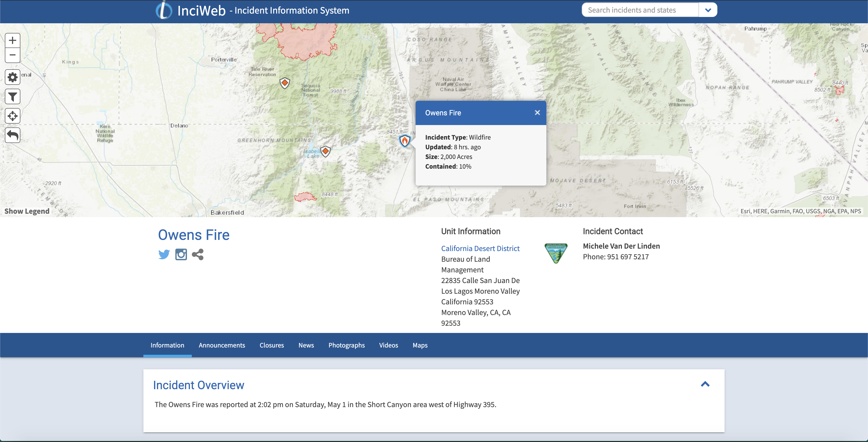
Task: Click the map zoom in plus button
Action: point(12,40)
